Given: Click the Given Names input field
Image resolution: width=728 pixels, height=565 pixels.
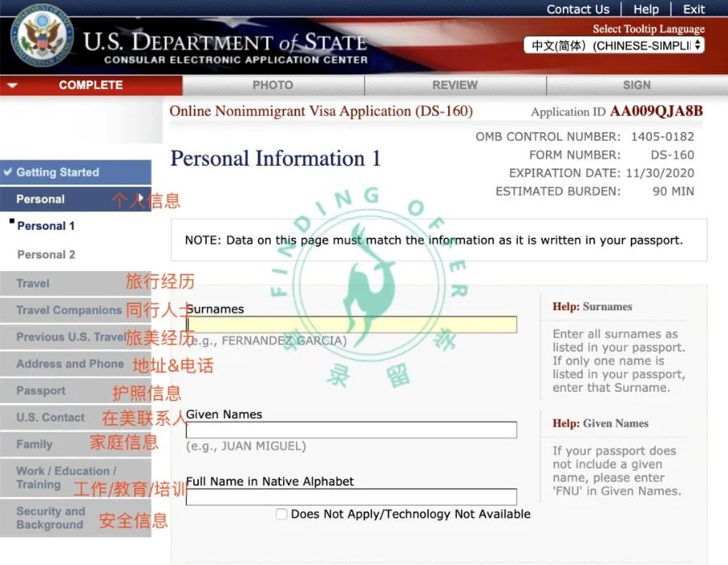Looking at the screenshot, I should pos(352,429).
